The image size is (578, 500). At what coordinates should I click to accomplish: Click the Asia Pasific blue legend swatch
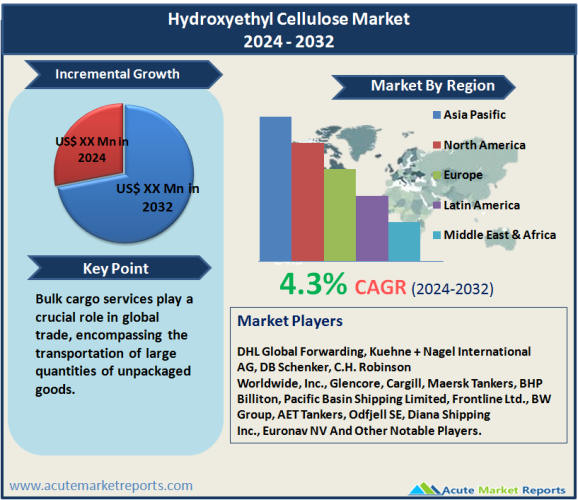click(x=437, y=115)
